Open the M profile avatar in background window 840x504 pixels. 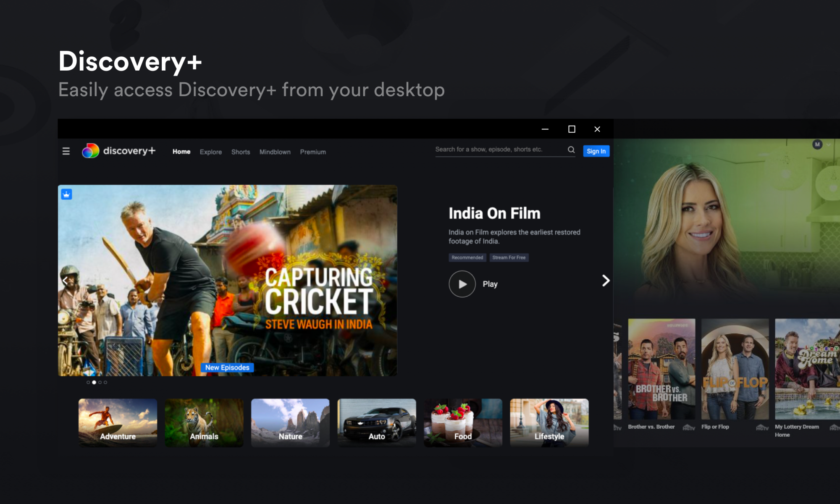point(817,144)
